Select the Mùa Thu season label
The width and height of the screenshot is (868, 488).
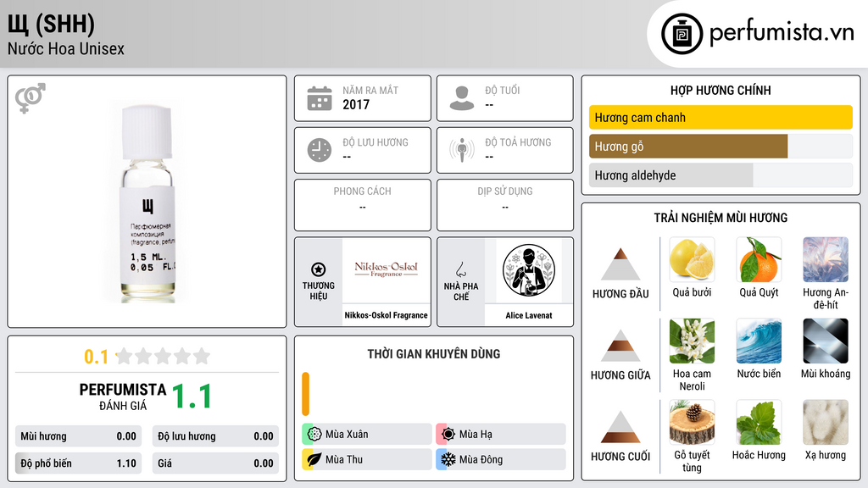pyautogui.click(x=344, y=459)
